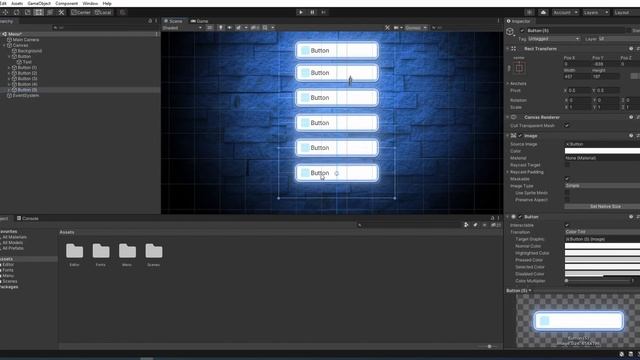Click the GameObject cube icon in Inspector
640x360 pixels.
click(510, 32)
